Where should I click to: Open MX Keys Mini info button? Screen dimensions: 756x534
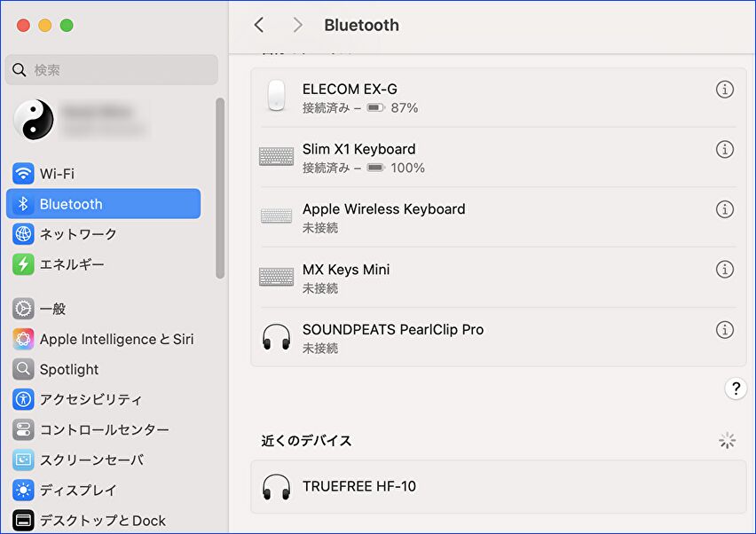coord(725,270)
